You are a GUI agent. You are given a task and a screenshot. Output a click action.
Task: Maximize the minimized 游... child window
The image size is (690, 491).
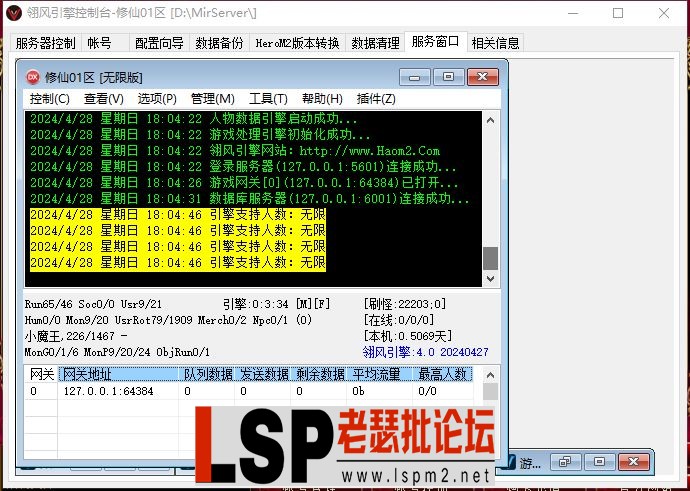click(599, 462)
